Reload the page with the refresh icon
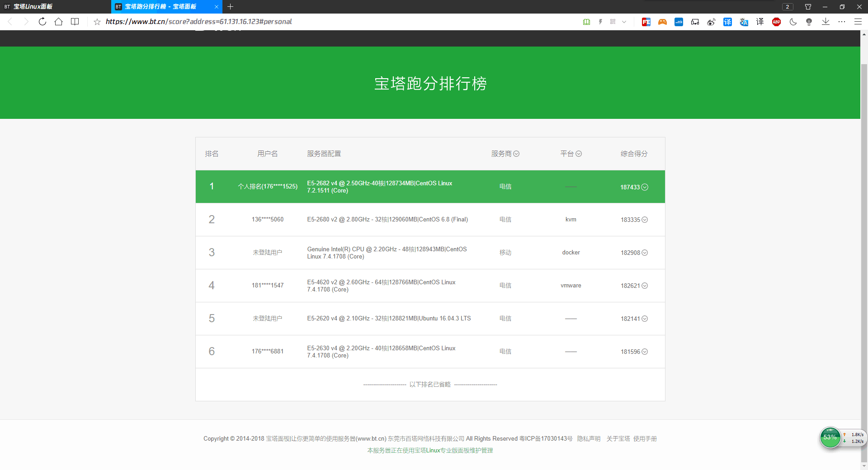 point(42,21)
